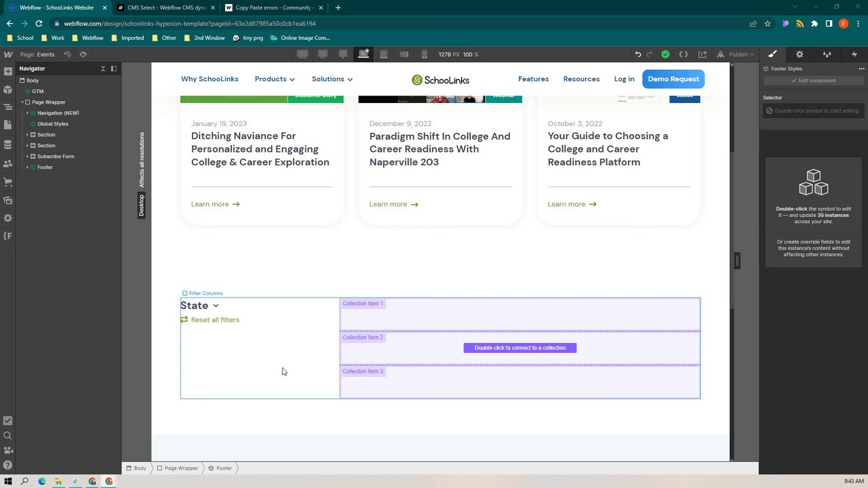This screenshot has width=868, height=488.
Task: Select Page Wrapper in the breadcrumb bar
Action: tap(178, 468)
